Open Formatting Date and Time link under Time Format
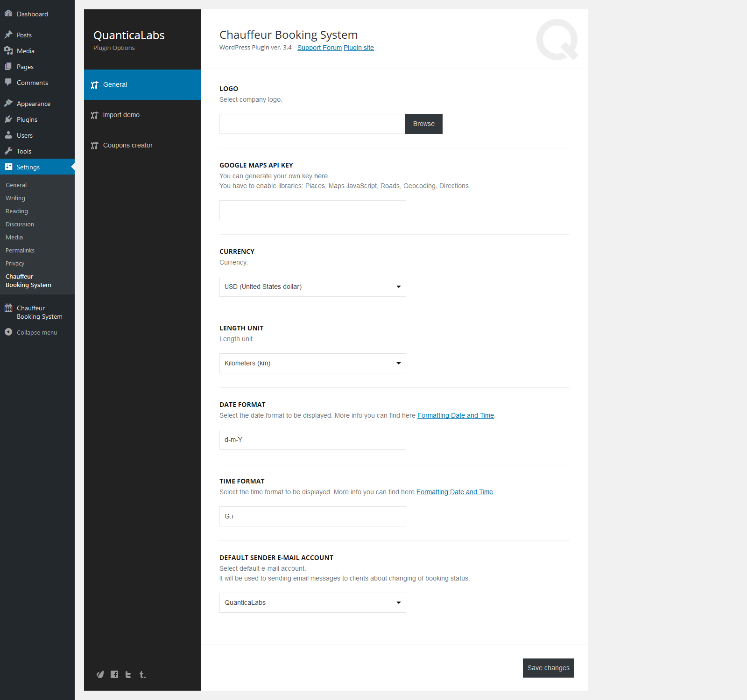 click(x=455, y=492)
